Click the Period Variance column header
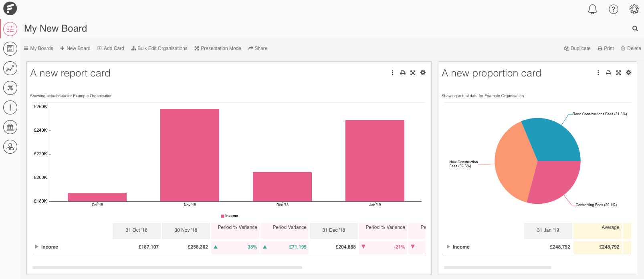Viewport: 644px width, 279px height. (285, 230)
